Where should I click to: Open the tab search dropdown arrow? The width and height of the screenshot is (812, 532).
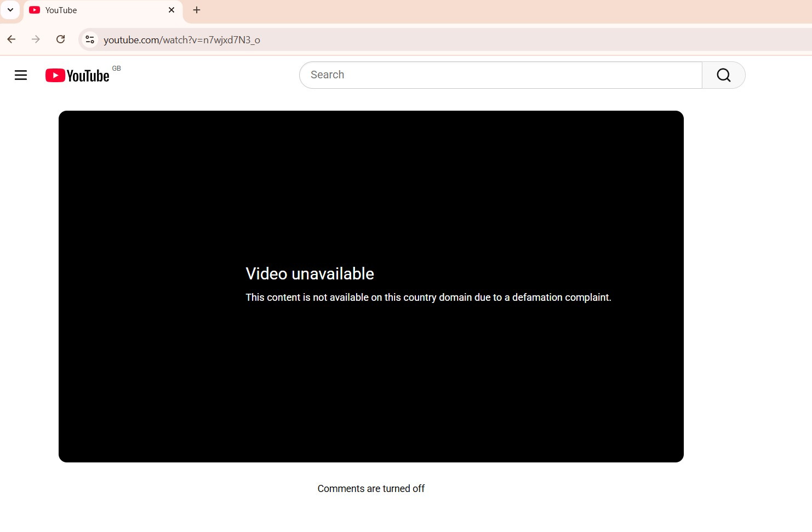tap(10, 10)
